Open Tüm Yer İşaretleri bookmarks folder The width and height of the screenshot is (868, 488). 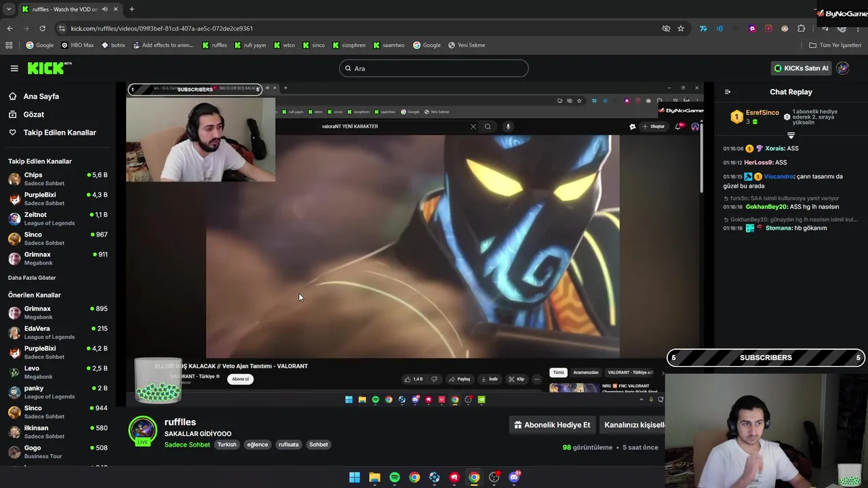[835, 45]
